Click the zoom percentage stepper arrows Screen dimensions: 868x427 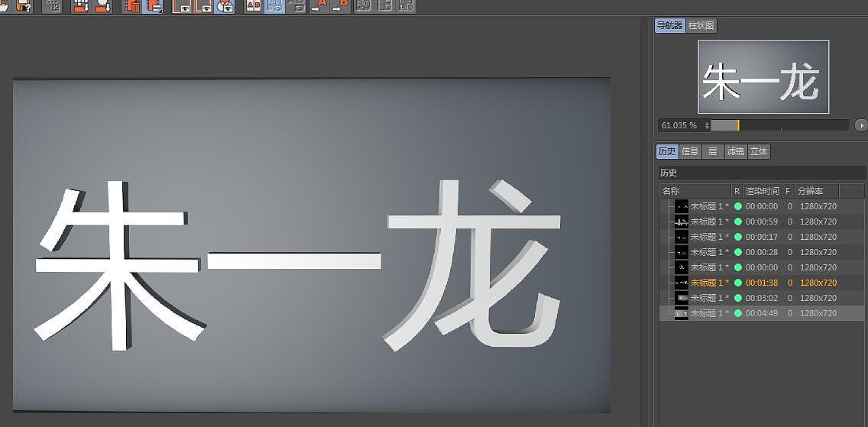click(x=707, y=125)
